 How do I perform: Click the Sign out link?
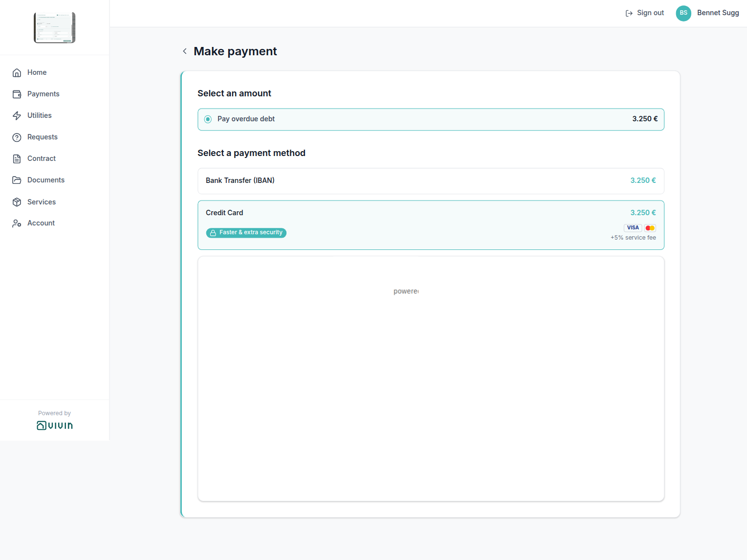[645, 13]
